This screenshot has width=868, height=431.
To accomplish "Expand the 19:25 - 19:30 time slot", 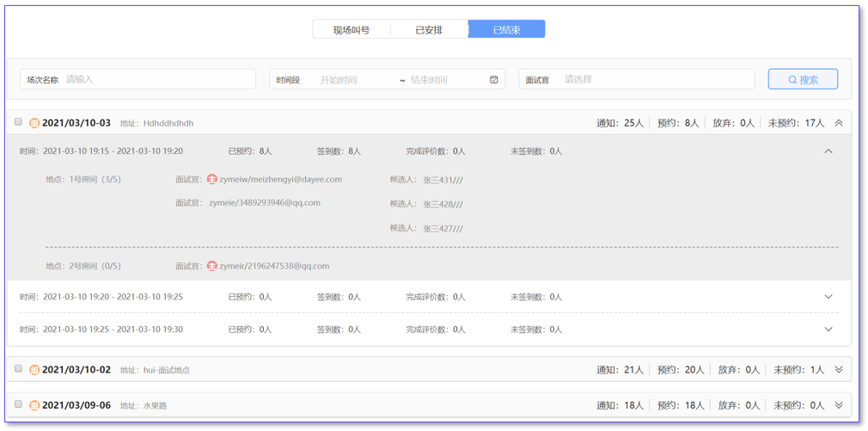I will click(x=828, y=329).
